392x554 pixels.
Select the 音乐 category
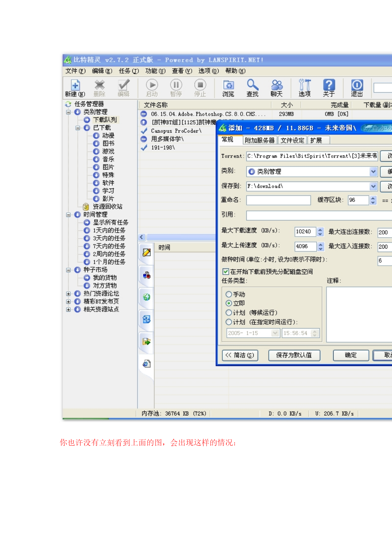(x=108, y=159)
